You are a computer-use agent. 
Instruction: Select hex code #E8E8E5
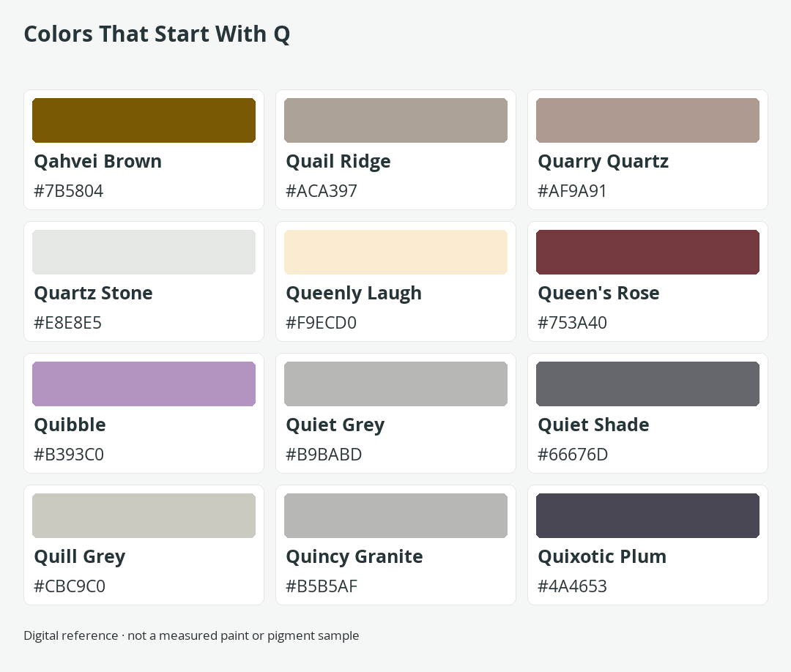click(67, 323)
